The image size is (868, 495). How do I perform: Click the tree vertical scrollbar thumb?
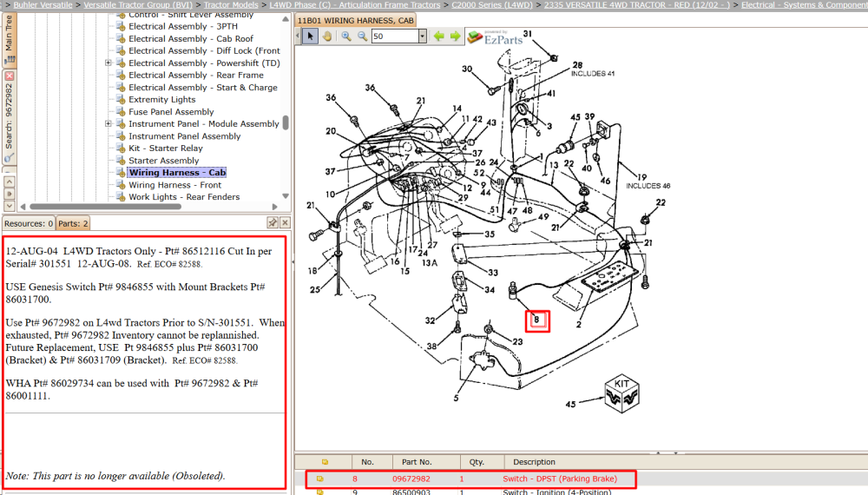[286, 122]
